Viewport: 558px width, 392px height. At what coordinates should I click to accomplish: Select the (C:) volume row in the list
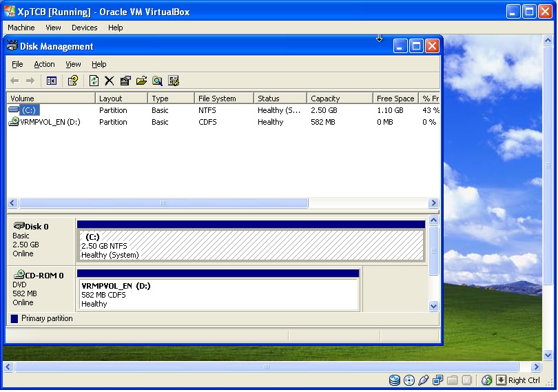click(223, 110)
